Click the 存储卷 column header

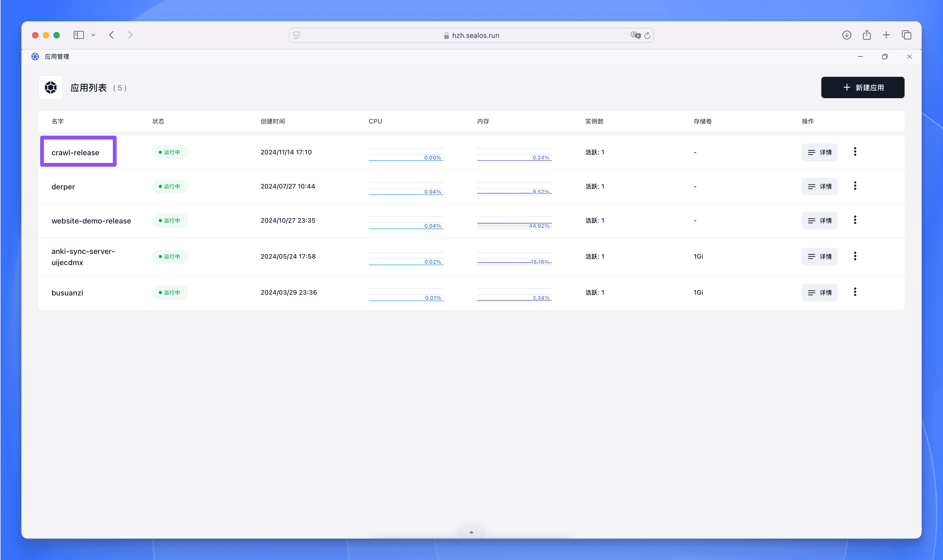[x=703, y=121]
